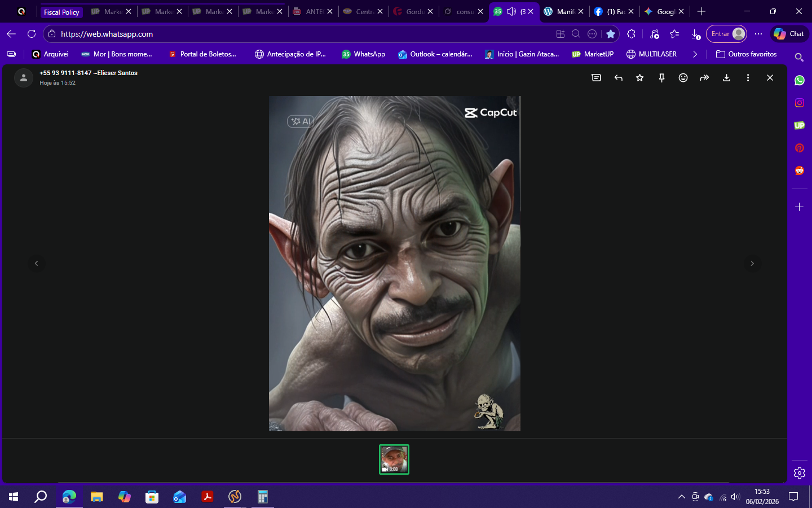
Task: Show hidden system tray icons
Action: tap(681, 497)
